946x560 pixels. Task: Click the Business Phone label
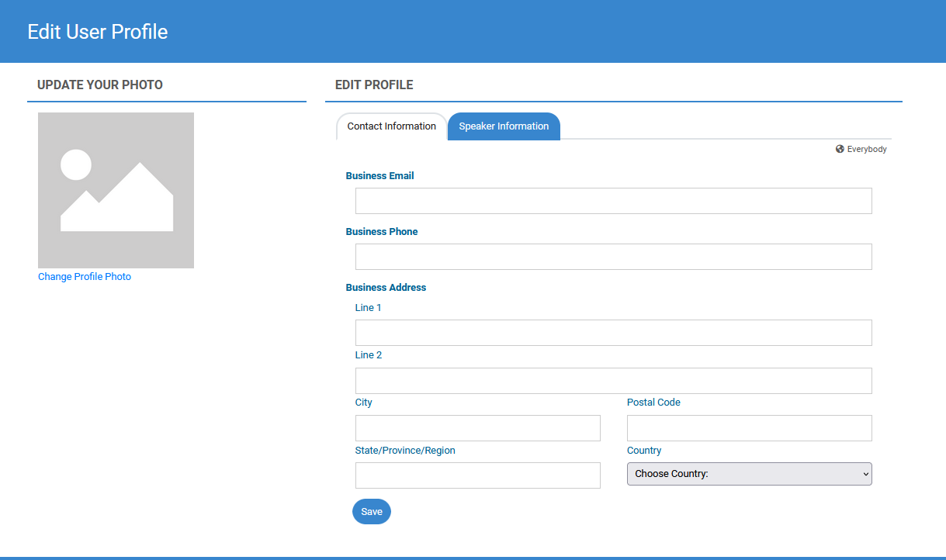382,232
